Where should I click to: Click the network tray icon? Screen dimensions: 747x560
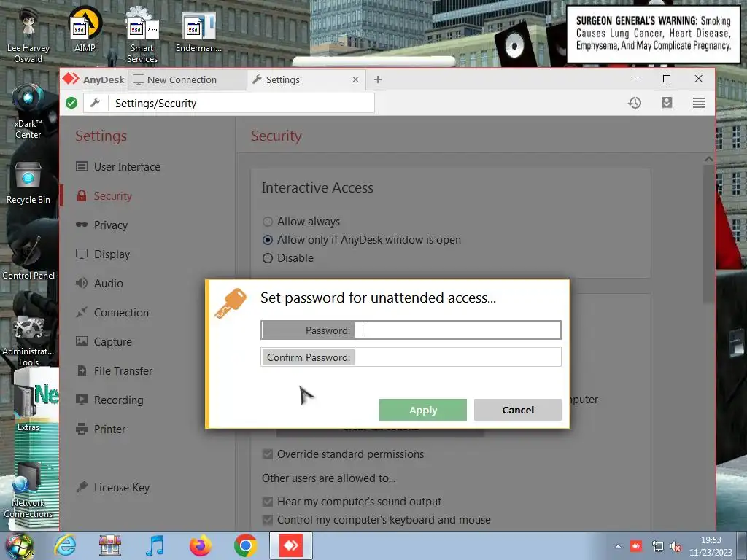[x=657, y=546]
